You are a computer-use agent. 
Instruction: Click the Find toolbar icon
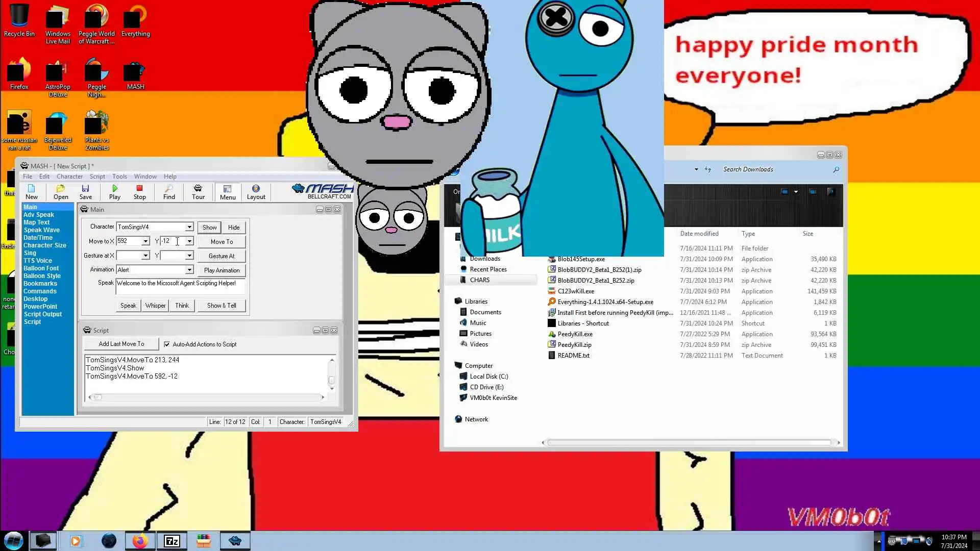click(169, 191)
